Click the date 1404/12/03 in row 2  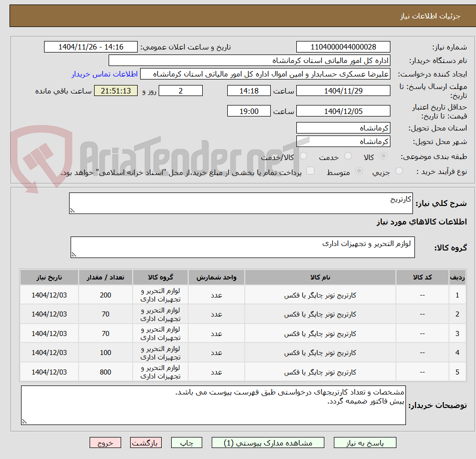click(x=49, y=314)
